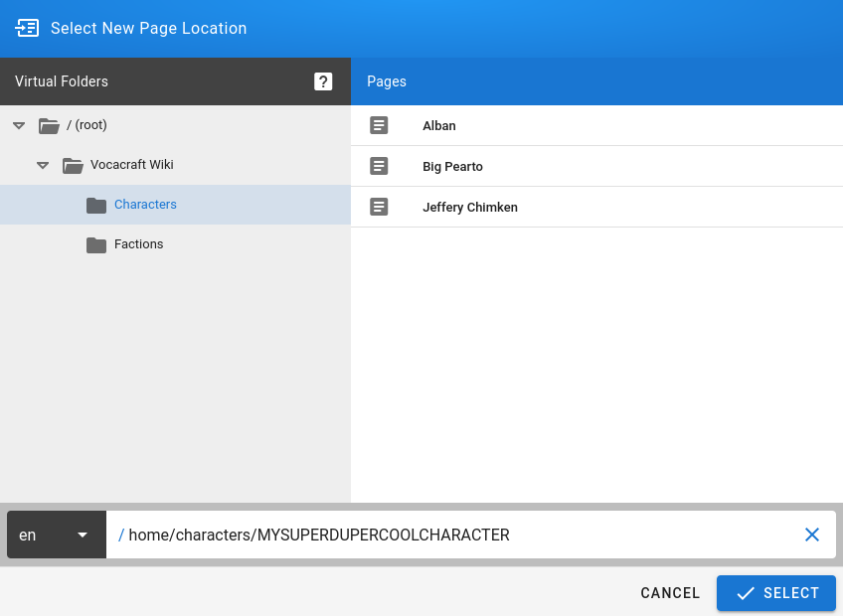
Task: Select the Factions folder label in the tree
Action: 138,244
